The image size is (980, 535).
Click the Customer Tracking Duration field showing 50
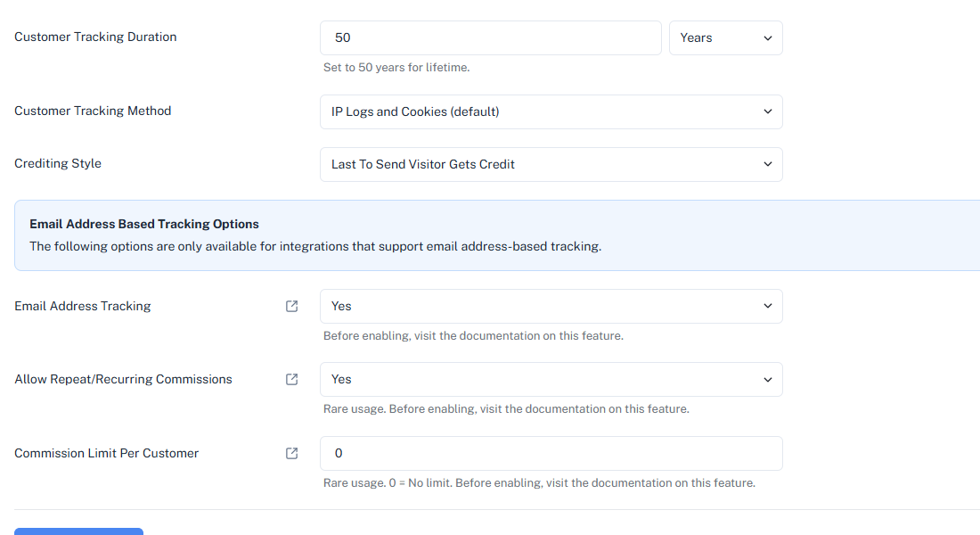[490, 37]
